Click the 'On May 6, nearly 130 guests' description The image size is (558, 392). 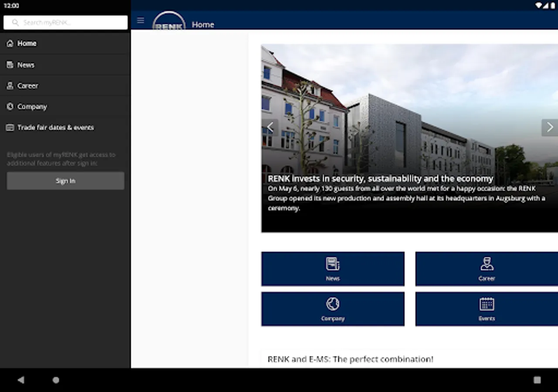(406, 198)
